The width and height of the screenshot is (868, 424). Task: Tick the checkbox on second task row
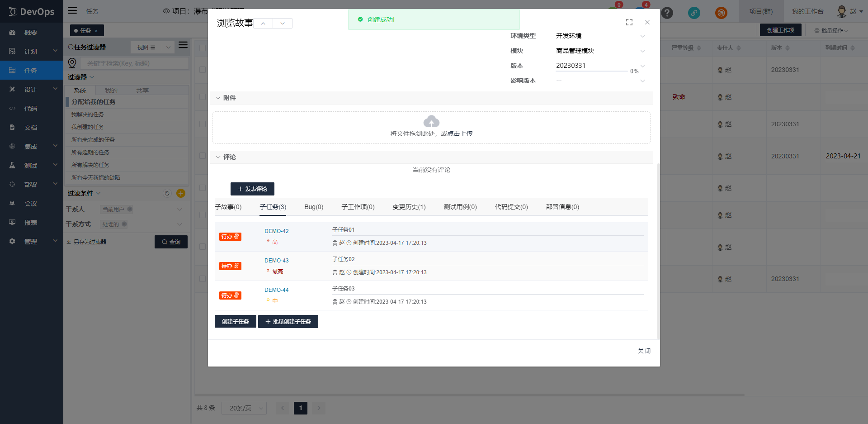(203, 97)
